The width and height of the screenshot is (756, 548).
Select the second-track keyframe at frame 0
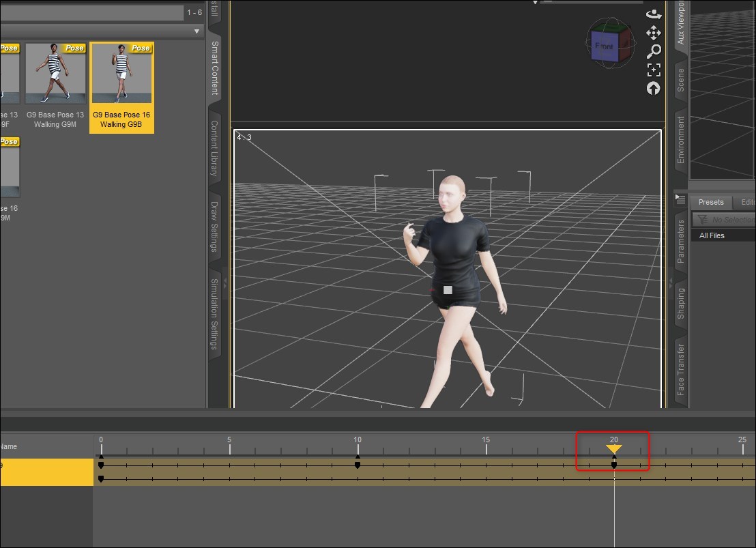[x=101, y=479]
